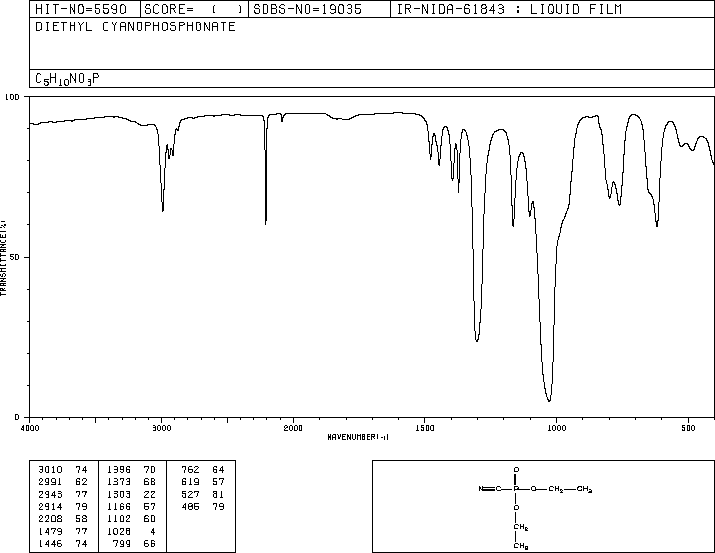Image resolution: width=715 pixels, height=553 pixels.
Task: Click the peak table row 1028 4
Action: coord(131,531)
